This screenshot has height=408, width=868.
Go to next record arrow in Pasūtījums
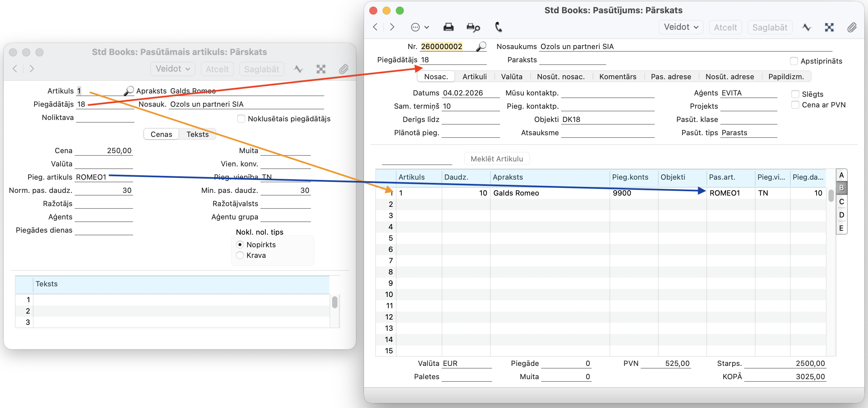(392, 27)
